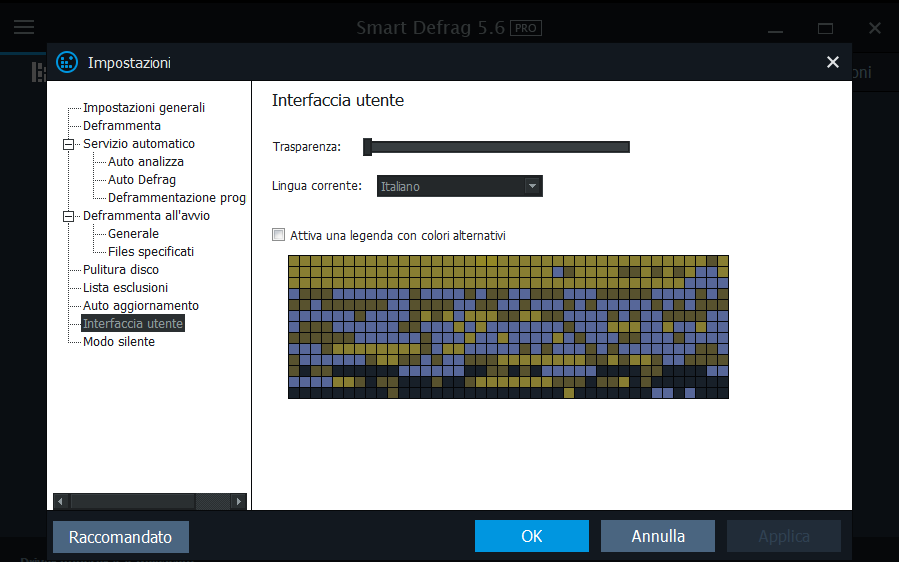
Task: Click the Interfaccia utente heading text
Action: pos(338,100)
